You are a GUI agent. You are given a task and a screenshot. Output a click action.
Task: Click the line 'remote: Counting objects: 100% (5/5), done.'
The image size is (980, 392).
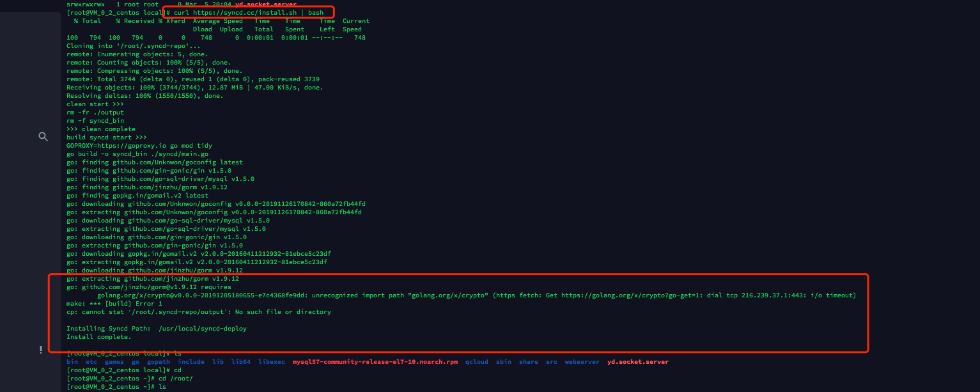[149, 63]
